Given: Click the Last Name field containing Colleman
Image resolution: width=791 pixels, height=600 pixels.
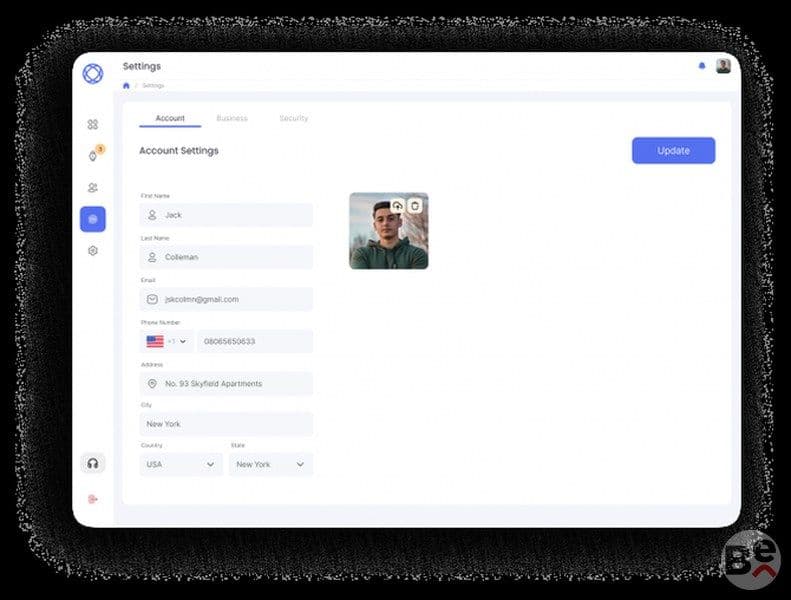Looking at the screenshot, I should pos(226,257).
